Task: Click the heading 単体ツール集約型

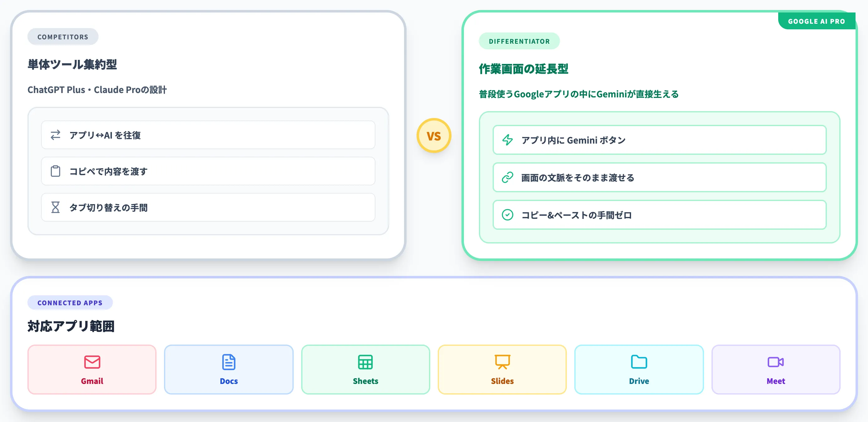Action: pos(72,64)
